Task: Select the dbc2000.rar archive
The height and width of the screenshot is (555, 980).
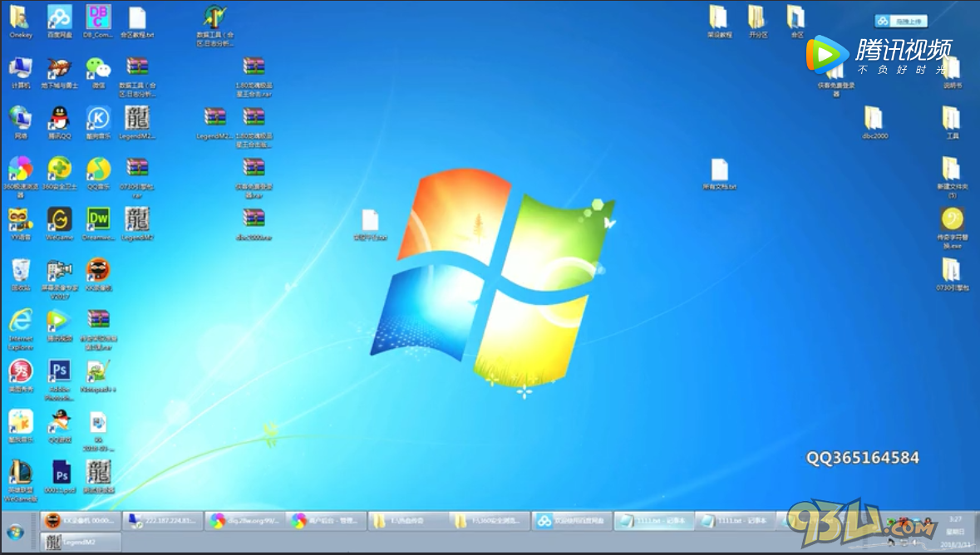Action: click(254, 224)
